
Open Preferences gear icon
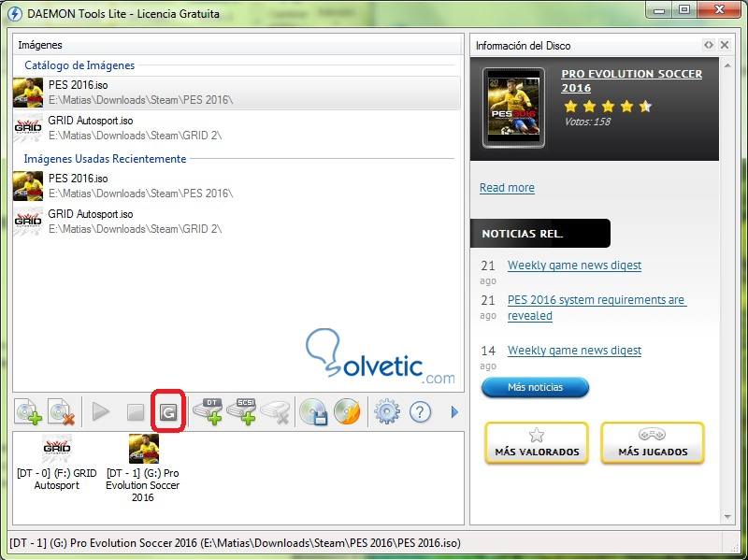point(387,412)
